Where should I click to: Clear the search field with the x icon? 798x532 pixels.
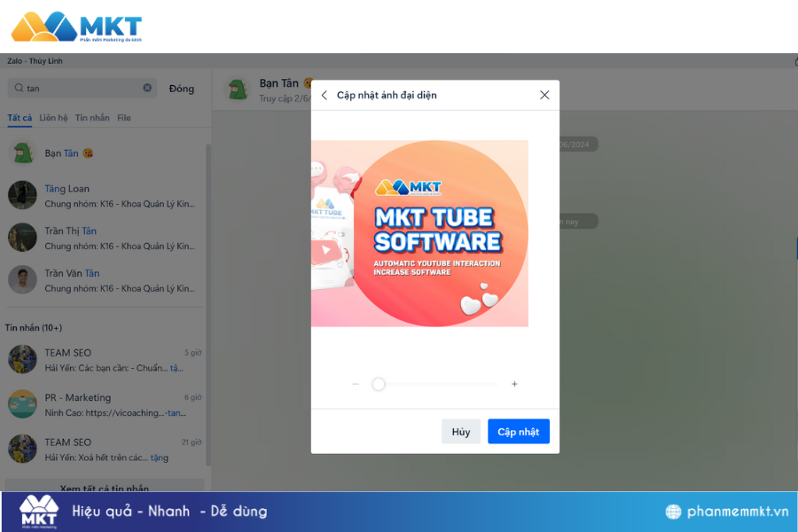[x=147, y=88]
